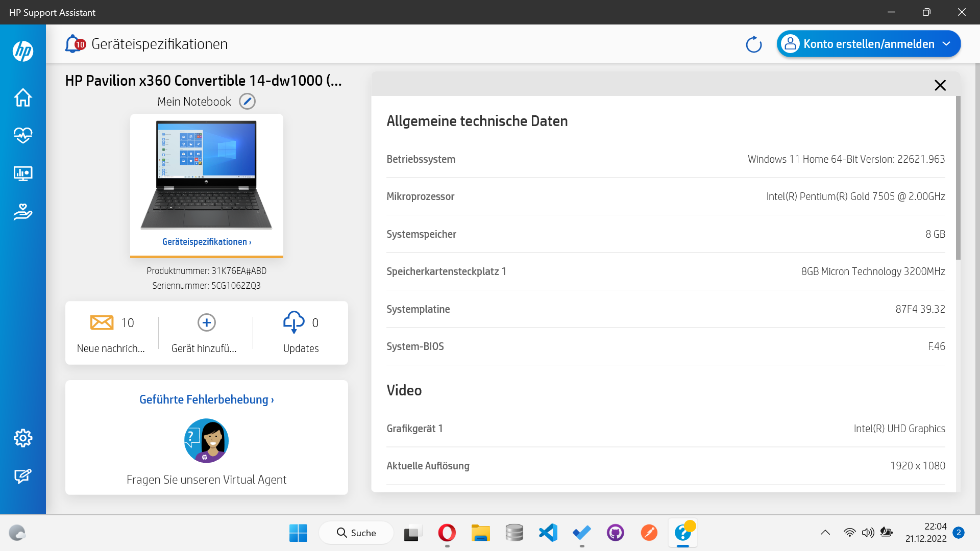Expand the Konto erstellen/anmelden dropdown

(x=946, y=44)
